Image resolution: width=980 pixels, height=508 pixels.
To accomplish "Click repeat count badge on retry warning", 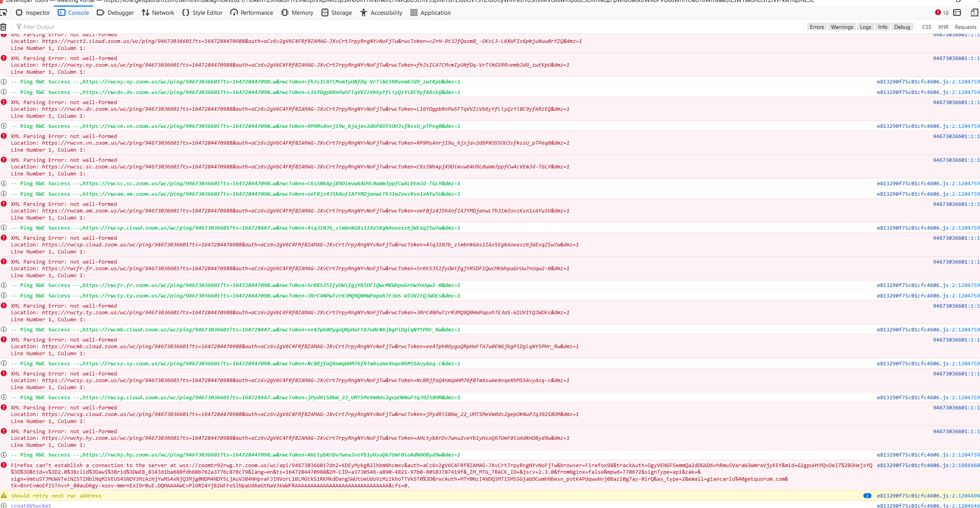I will click(867, 496).
